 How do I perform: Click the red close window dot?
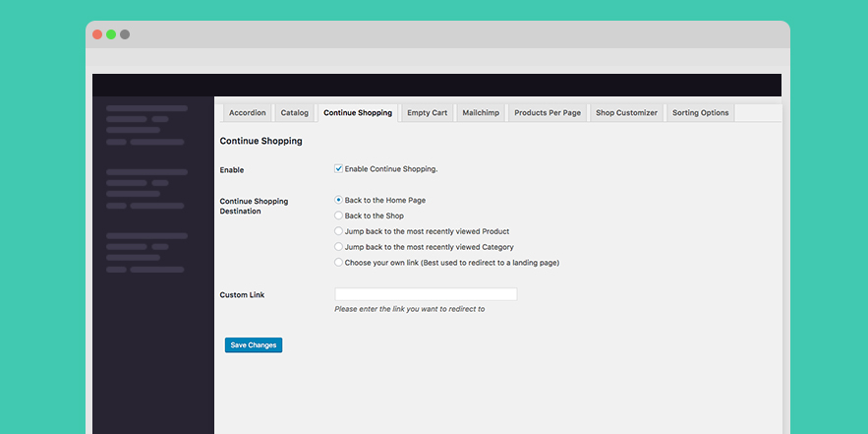coord(97,34)
